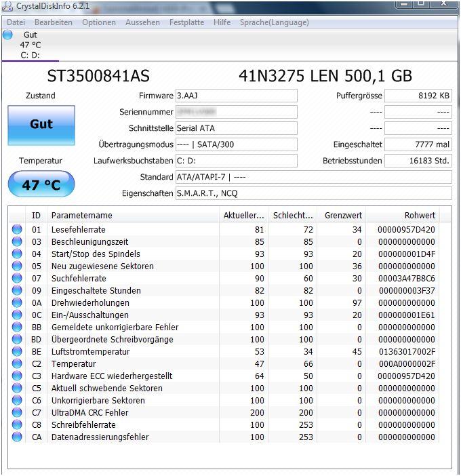Click the status orb of Schreibfehlerrate row
461x476 pixels.
point(17,424)
